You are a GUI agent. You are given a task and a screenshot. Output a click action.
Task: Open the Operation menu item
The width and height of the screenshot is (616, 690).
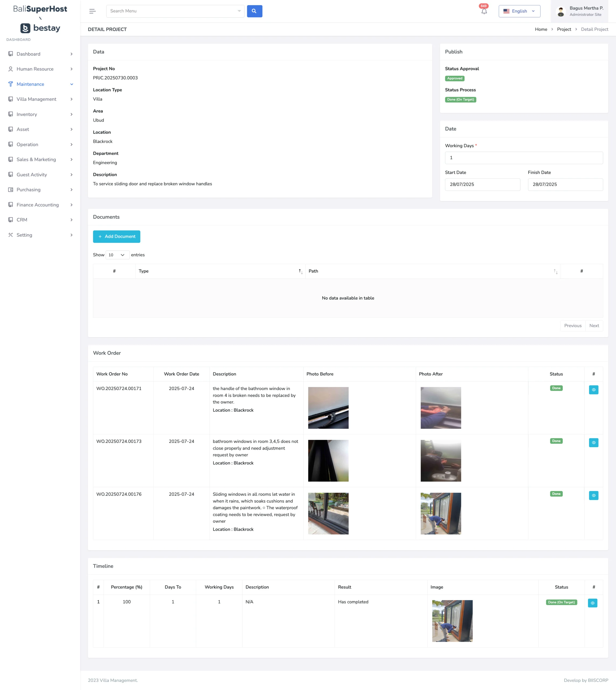tap(40, 144)
